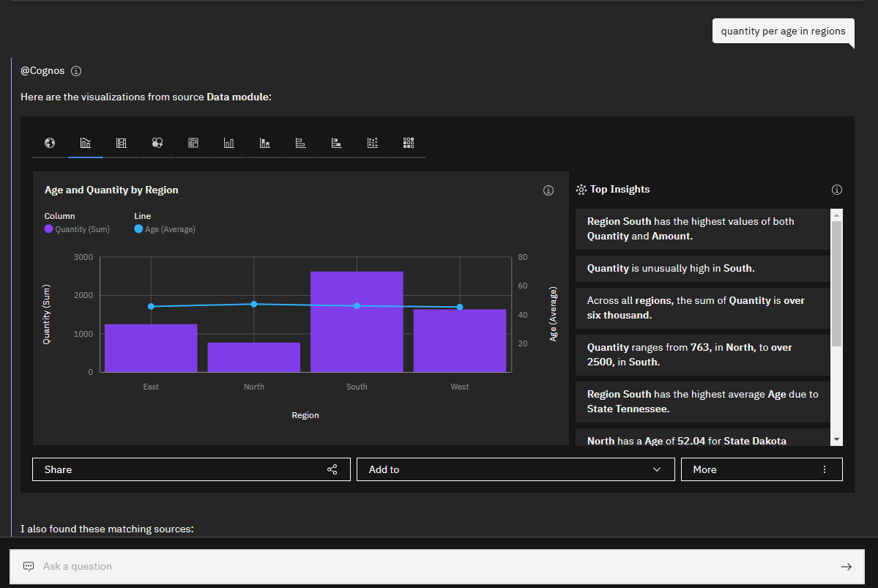The width and height of the screenshot is (878, 588).
Task: Click the North quantity bar
Action: tap(253, 357)
